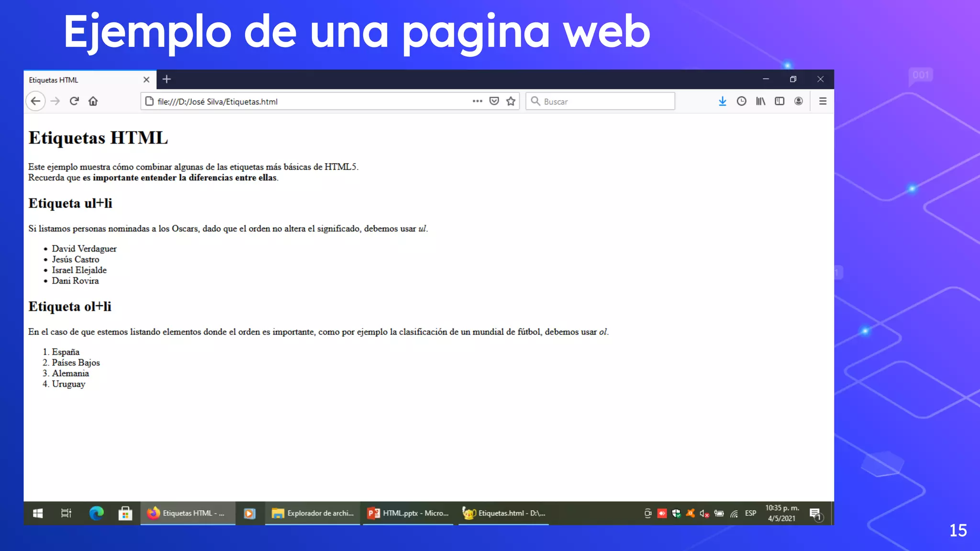Go back to the previous page
The width and height of the screenshot is (980, 551).
point(35,101)
